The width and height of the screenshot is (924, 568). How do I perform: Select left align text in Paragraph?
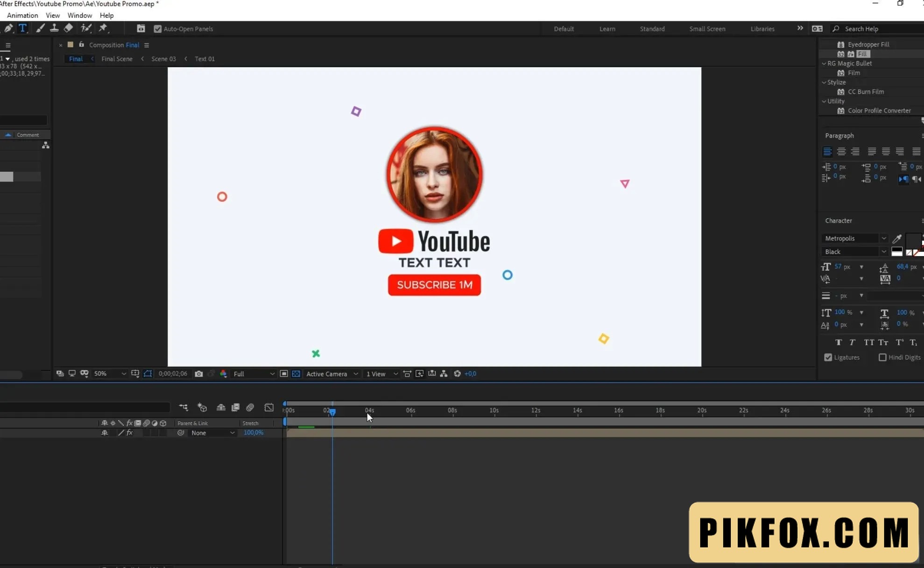pos(827,152)
